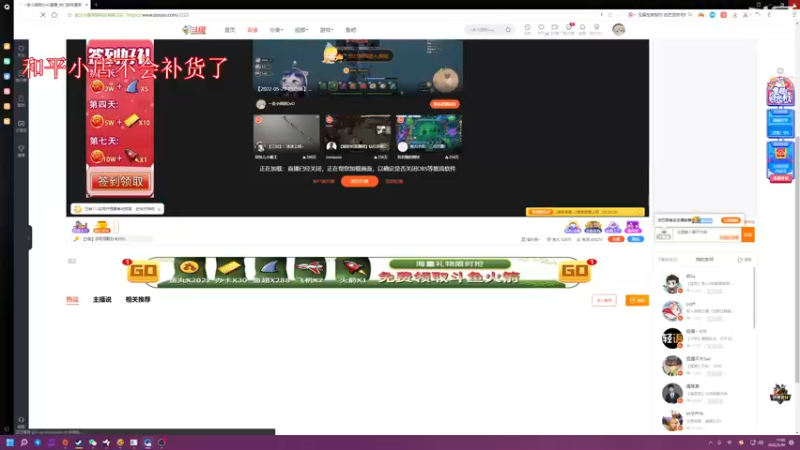
Task: Click the right link below loading message
Action: pos(394,181)
